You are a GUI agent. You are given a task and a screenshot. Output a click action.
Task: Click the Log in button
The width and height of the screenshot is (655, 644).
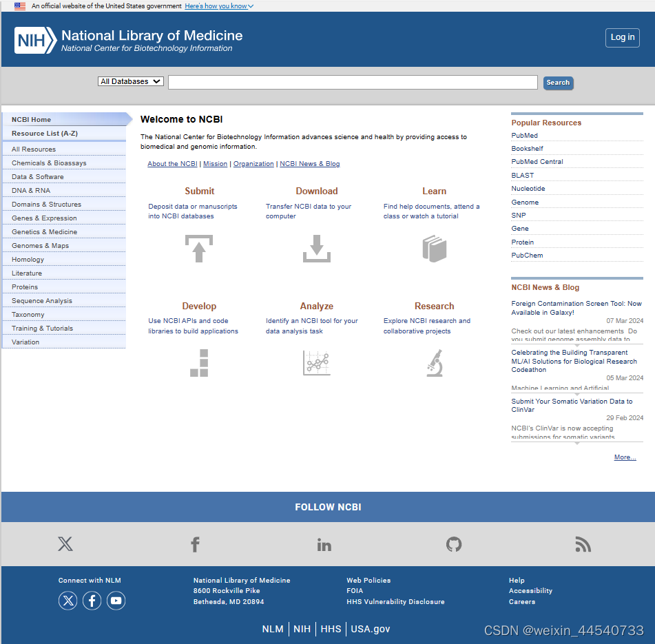pyautogui.click(x=623, y=38)
